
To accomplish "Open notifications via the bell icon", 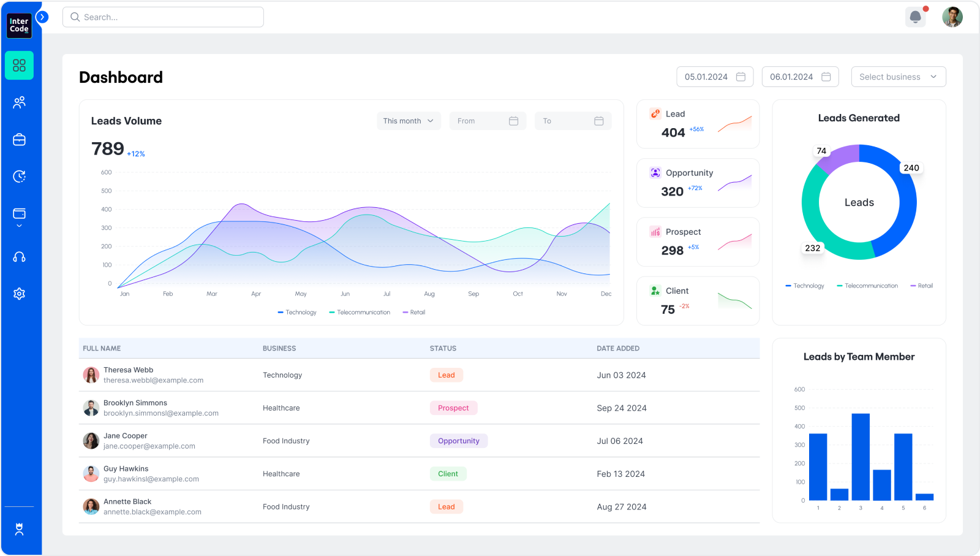I will point(915,17).
